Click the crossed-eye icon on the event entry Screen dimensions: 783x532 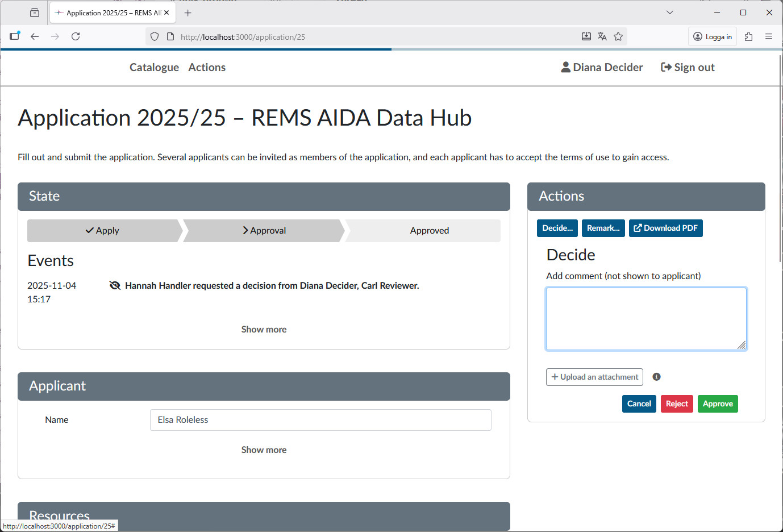[x=115, y=285]
